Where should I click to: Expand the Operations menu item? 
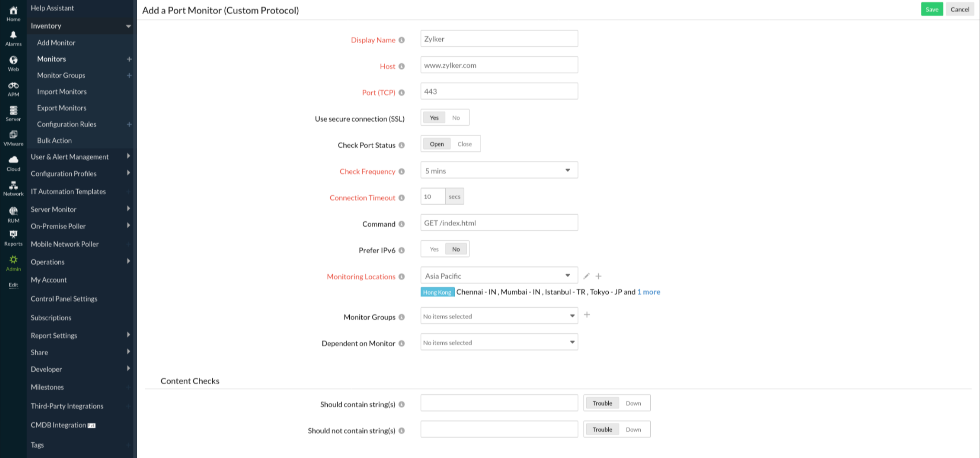pos(47,262)
